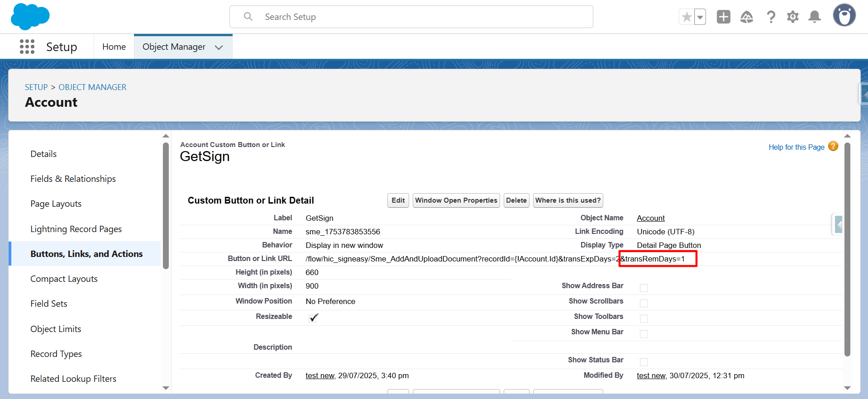Go to SETUP breadcrumb link
Screen dimensions: 868x399
click(x=36, y=87)
